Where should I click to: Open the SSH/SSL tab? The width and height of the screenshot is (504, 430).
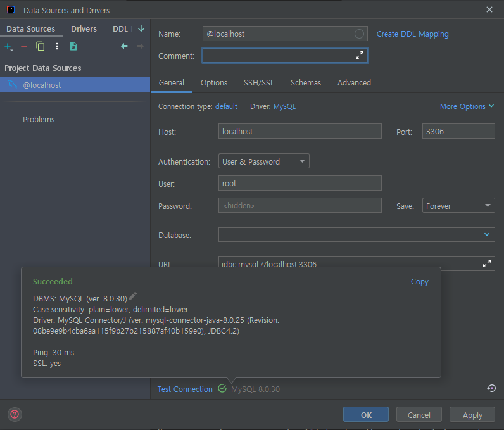coord(259,83)
